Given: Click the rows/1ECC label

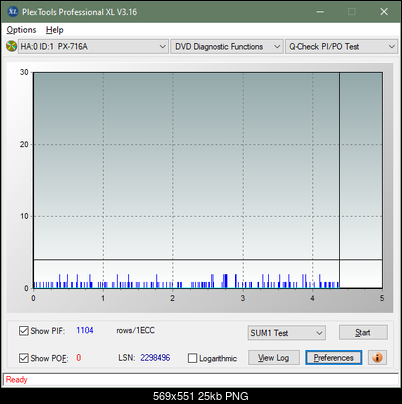Looking at the screenshot, I should [135, 330].
